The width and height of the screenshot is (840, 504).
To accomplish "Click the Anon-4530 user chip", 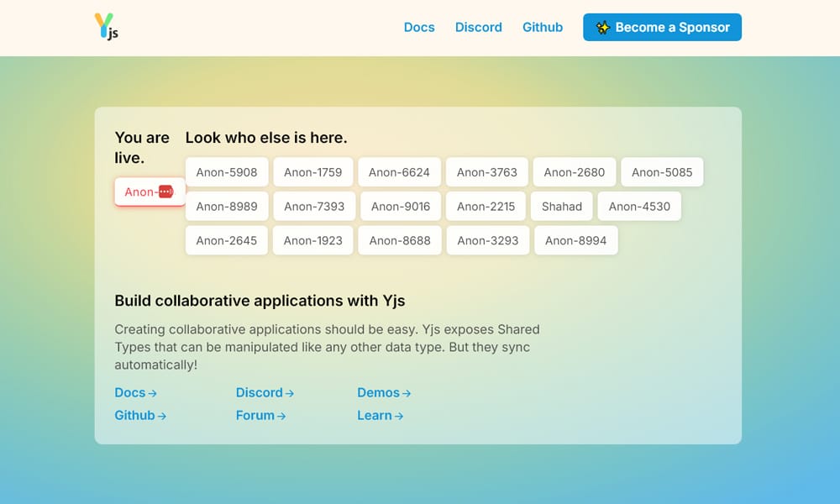I will click(639, 206).
